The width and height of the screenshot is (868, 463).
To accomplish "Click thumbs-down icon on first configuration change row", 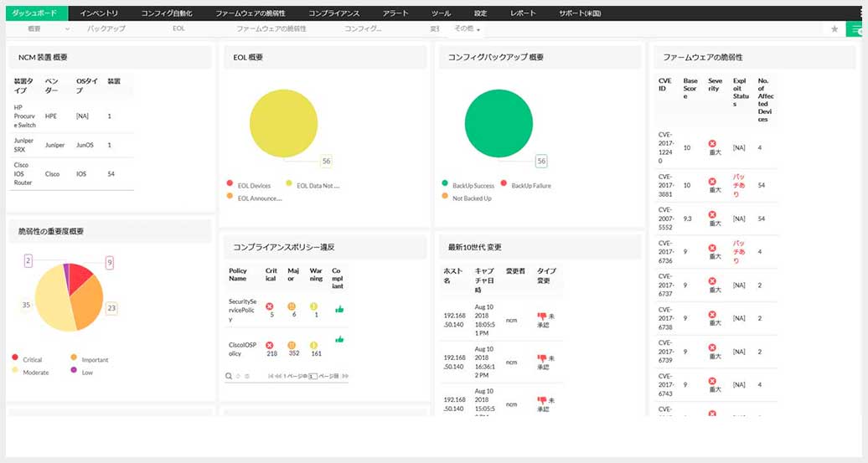I will 541,316.
